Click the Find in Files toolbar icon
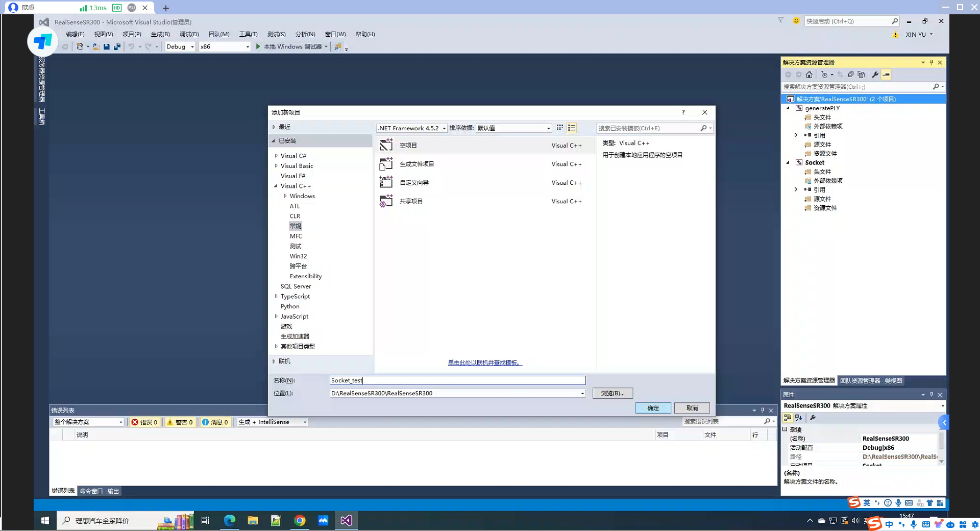The height and width of the screenshot is (531, 980). click(338, 46)
